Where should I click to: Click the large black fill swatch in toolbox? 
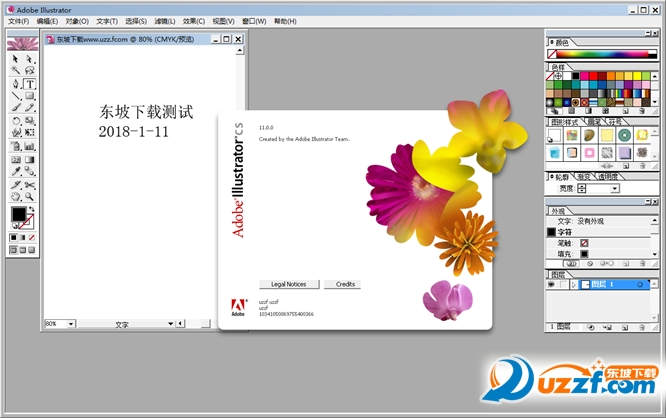[18, 215]
